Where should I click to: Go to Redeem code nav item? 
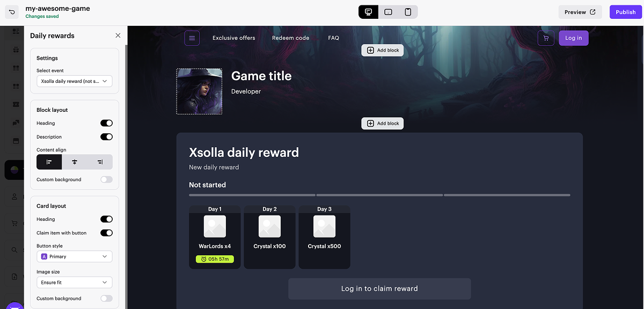[x=290, y=38]
